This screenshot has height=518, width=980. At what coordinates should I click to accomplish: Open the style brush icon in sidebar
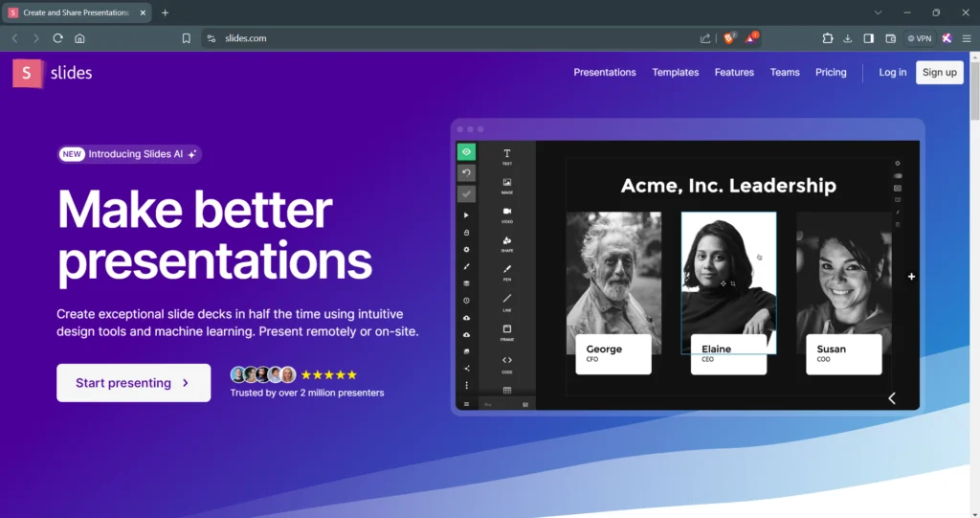[x=466, y=266]
